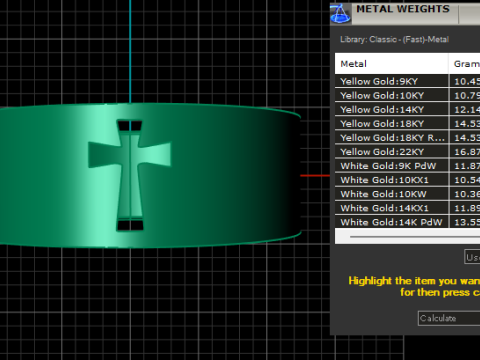This screenshot has width=480, height=360.
Task: Select the Yellow Gold:14KY row
Action: [407, 109]
